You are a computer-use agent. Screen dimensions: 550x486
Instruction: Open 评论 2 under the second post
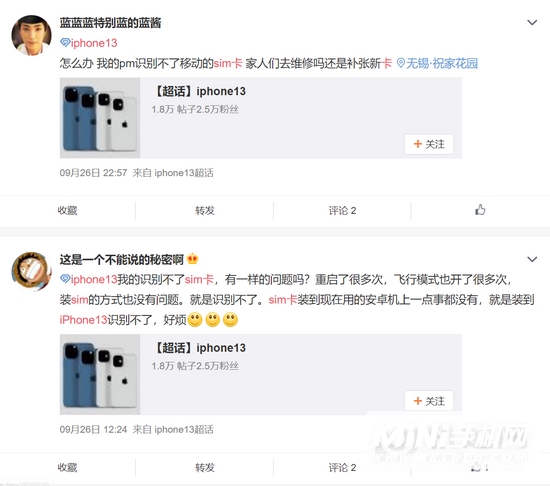[342, 467]
